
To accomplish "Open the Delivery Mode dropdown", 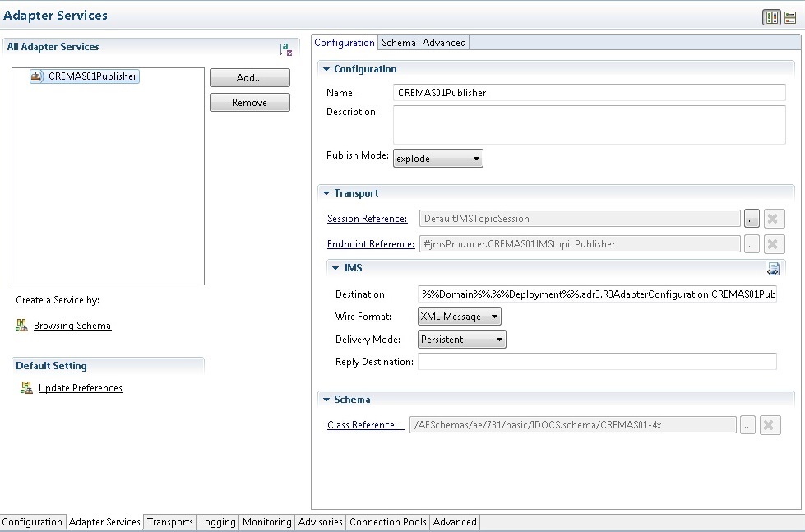I will (x=461, y=340).
